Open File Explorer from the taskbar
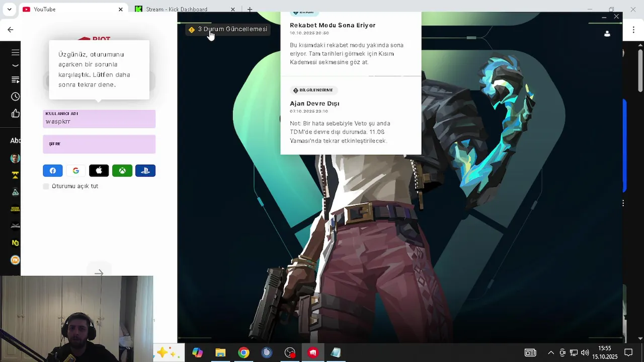This screenshot has width=644, height=362. [220, 353]
